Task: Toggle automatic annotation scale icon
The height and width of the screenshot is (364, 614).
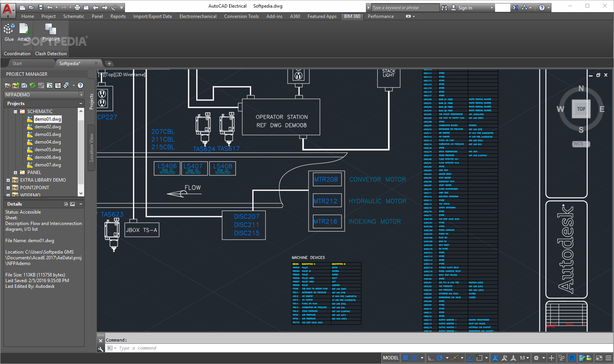Action: click(504, 358)
